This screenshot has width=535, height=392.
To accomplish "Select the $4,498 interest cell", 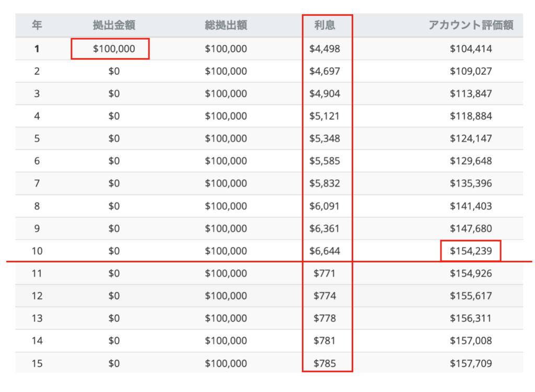I will pyautogui.click(x=324, y=49).
